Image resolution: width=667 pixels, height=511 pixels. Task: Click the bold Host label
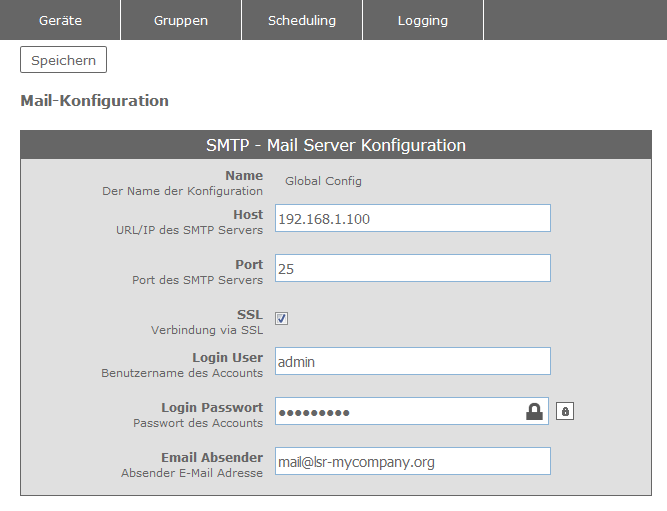(248, 214)
